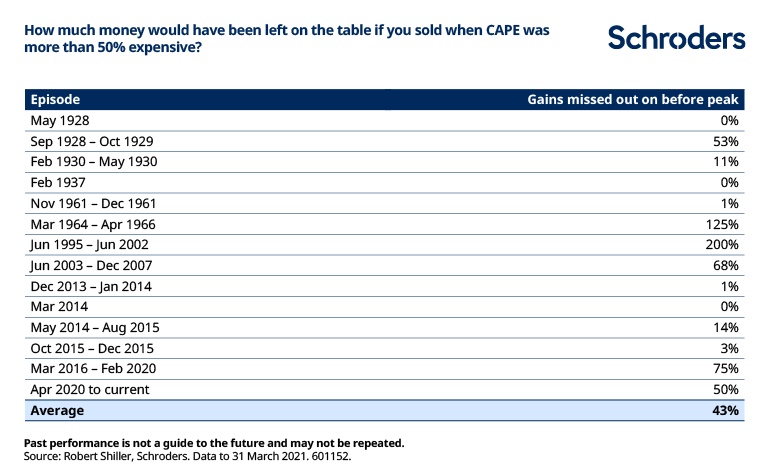
Task: Select the Sep 1928 – Oct 1929 episode
Action: 92,141
